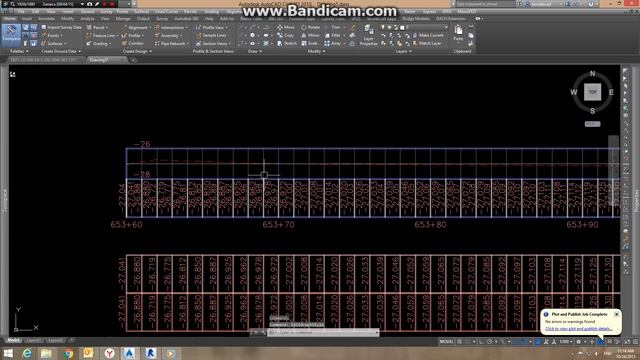Click to view plot and publish details link

[578, 329]
